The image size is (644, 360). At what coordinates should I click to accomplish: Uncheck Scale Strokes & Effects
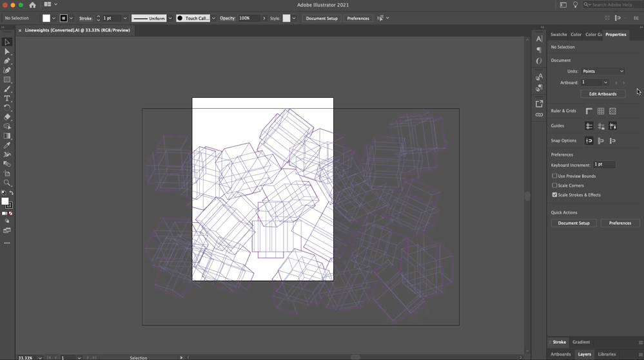pos(554,194)
